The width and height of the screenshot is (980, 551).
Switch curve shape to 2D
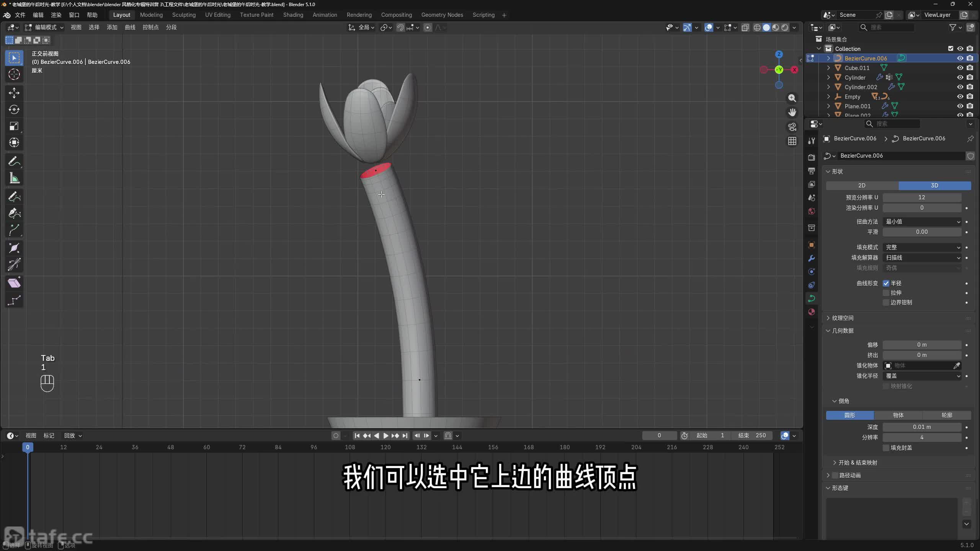(862, 185)
